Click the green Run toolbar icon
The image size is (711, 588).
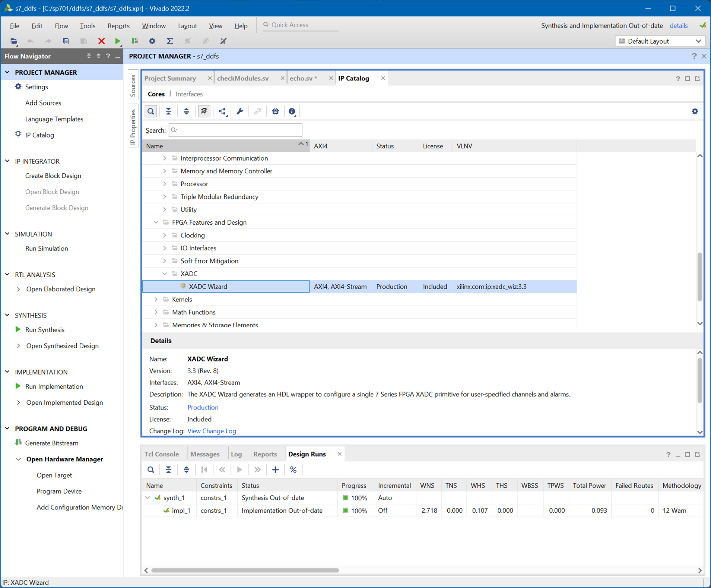[118, 41]
